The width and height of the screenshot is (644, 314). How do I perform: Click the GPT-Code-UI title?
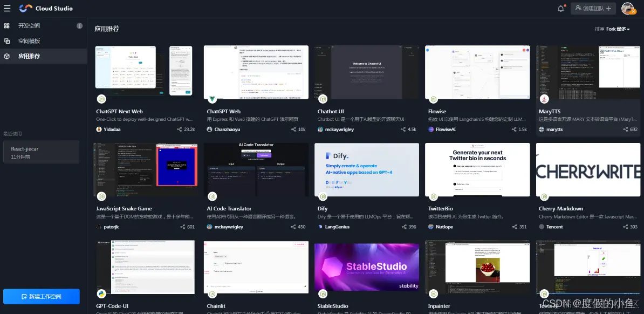click(113, 306)
